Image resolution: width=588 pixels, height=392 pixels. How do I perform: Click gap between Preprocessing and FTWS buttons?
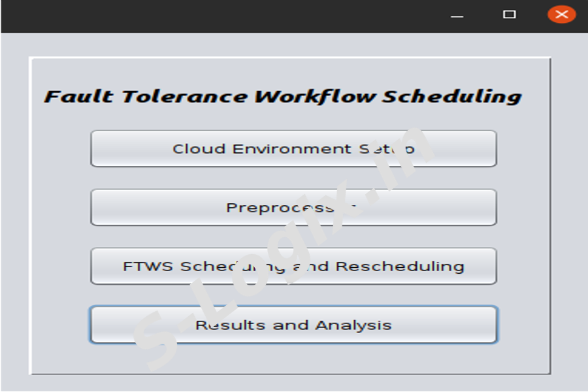tap(293, 237)
